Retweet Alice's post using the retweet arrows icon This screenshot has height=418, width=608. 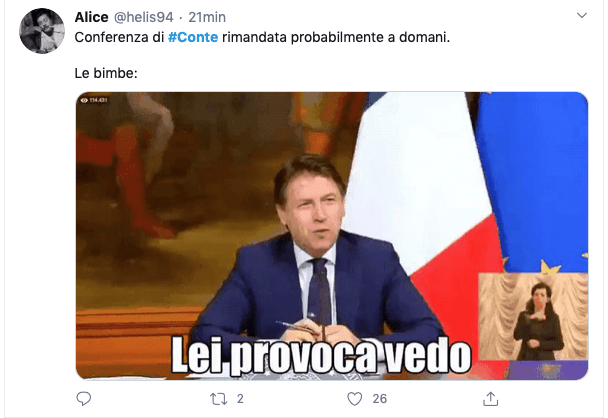coord(218,399)
